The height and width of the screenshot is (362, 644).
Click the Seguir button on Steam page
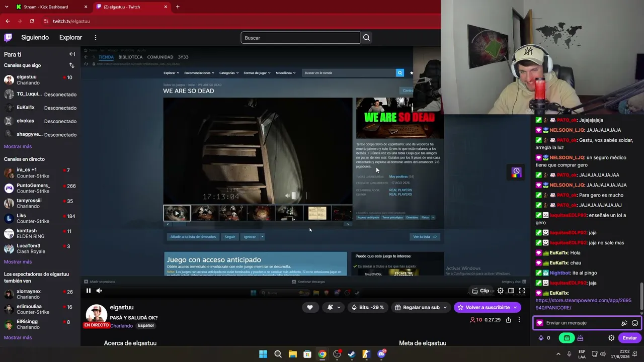click(230, 237)
